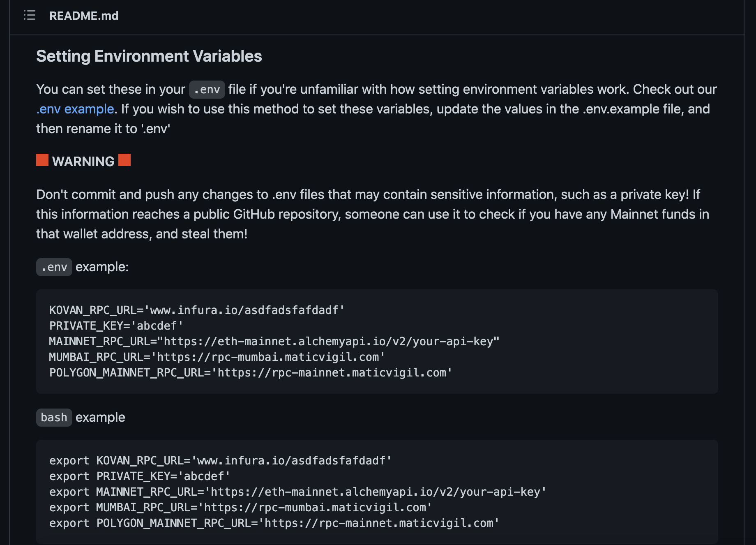The image size is (756, 545).
Task: Click MAINNET_RPC_URL line in .env code block
Action: pos(274,341)
